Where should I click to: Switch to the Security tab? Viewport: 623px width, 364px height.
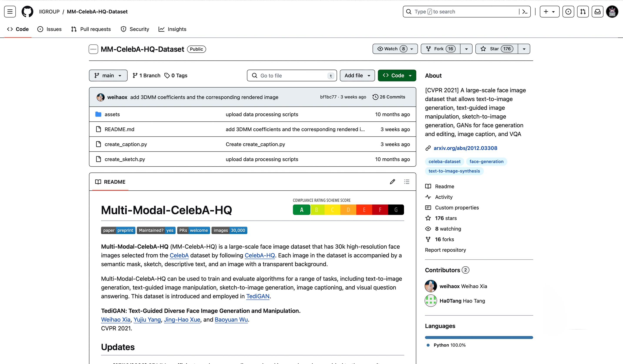(135, 29)
